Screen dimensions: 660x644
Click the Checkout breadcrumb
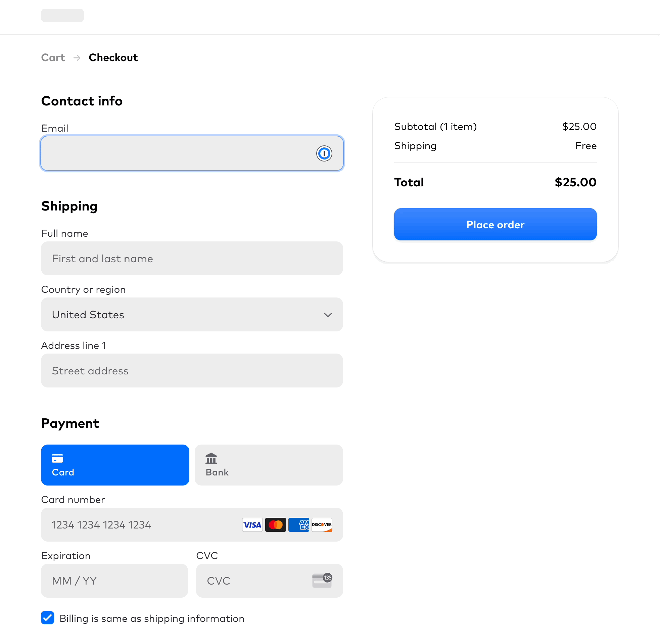(x=113, y=57)
